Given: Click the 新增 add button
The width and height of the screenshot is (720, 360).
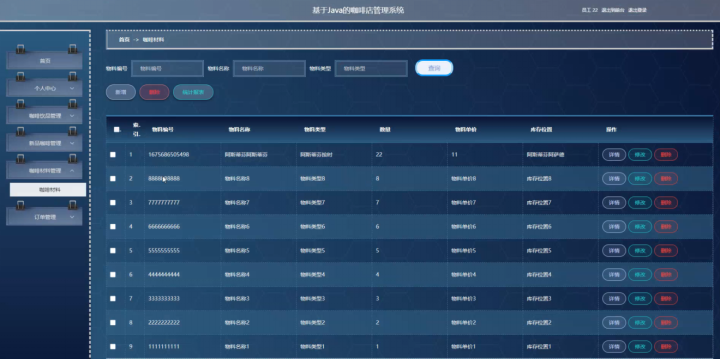Looking at the screenshot, I should (121, 92).
